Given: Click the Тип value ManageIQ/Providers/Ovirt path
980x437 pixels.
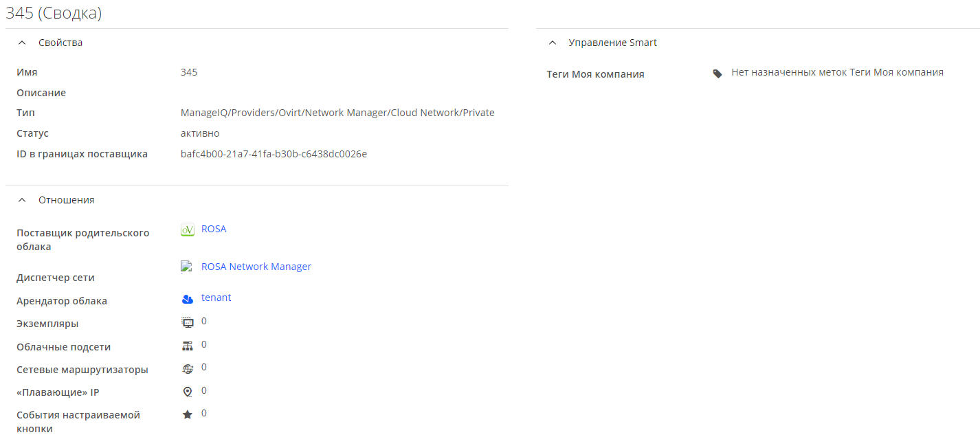Looking at the screenshot, I should click(337, 113).
